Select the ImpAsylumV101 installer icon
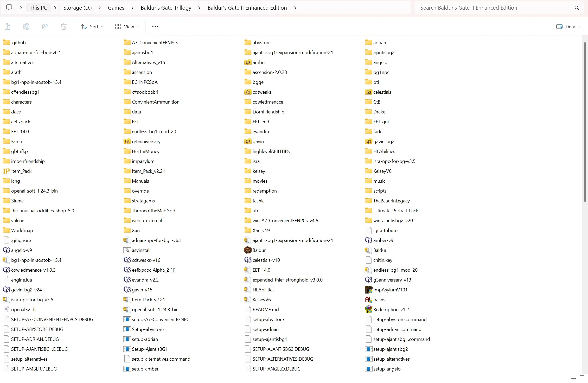 coord(368,290)
